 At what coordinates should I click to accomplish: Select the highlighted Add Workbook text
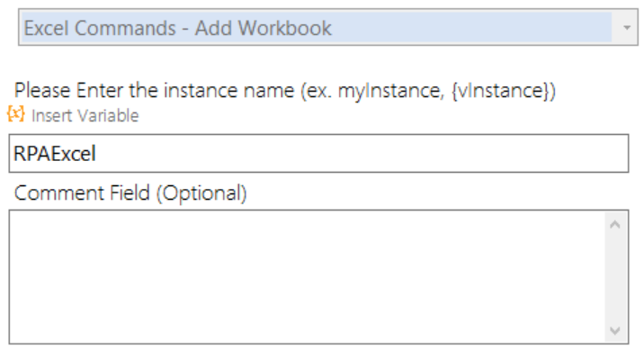click(x=177, y=28)
